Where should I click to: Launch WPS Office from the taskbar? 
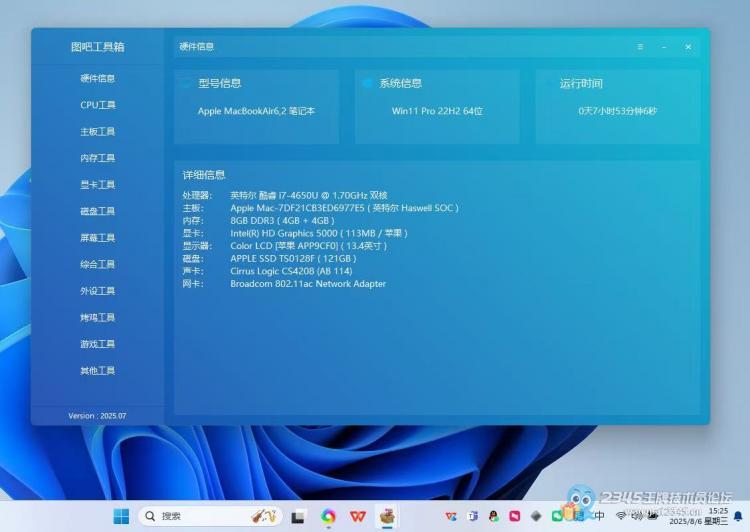(x=358, y=516)
